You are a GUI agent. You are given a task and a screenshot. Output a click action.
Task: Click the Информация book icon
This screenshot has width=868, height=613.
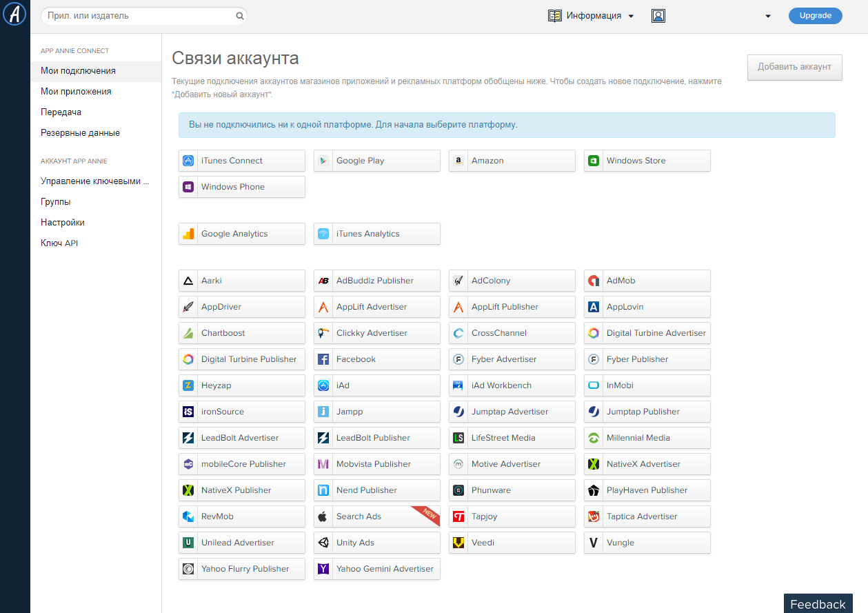555,16
